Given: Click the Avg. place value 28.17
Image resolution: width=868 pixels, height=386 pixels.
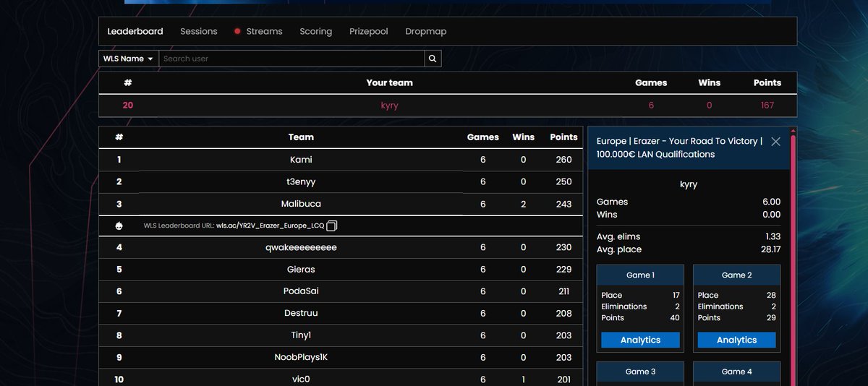Looking at the screenshot, I should pos(769,249).
